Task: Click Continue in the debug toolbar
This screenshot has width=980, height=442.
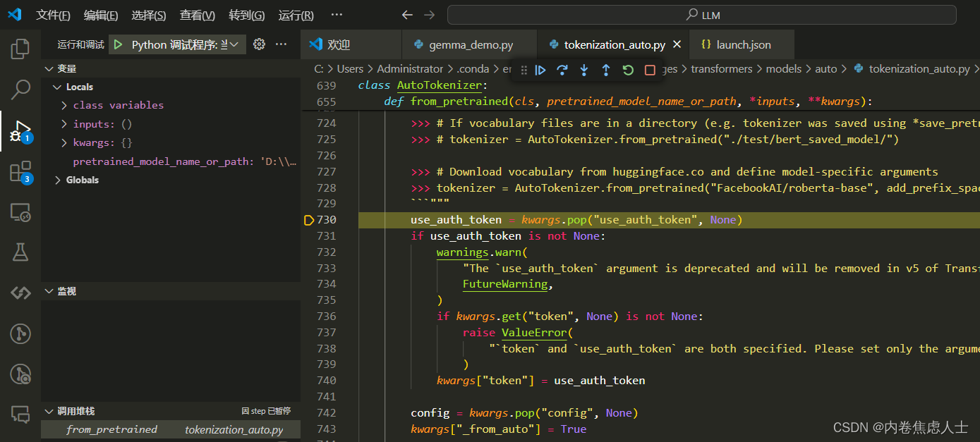Action: tap(539, 68)
